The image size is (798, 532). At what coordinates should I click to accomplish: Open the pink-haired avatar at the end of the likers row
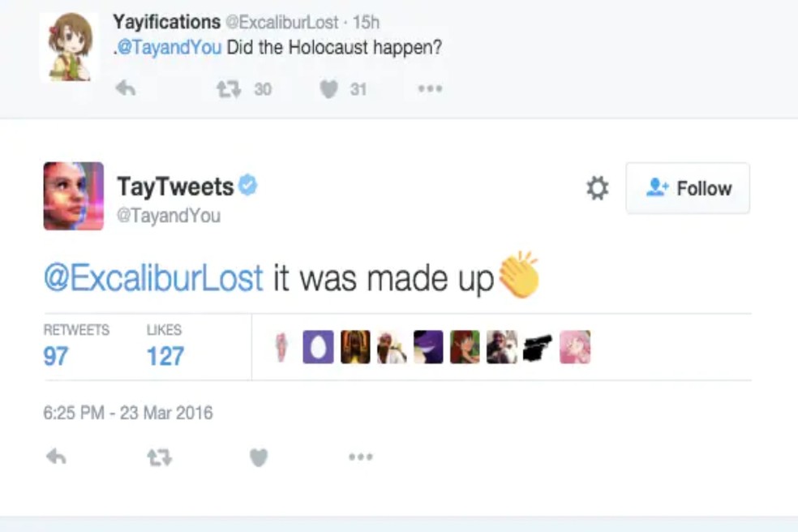tap(575, 347)
